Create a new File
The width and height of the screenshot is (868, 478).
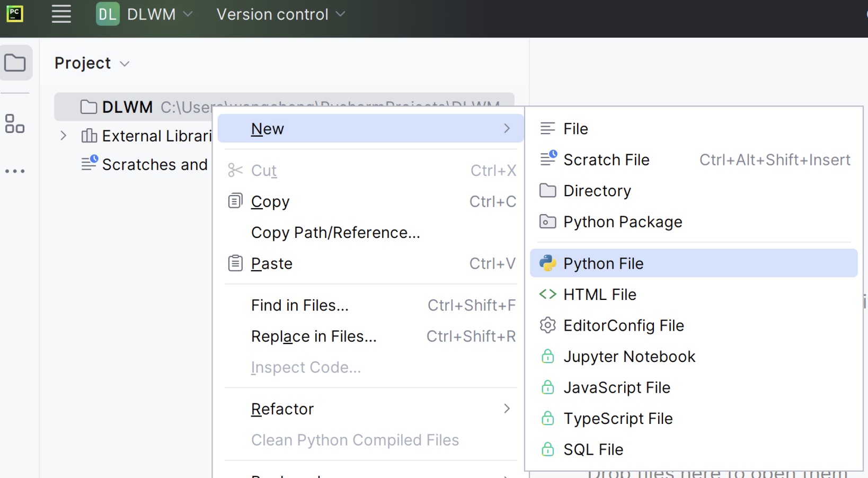(x=694, y=129)
